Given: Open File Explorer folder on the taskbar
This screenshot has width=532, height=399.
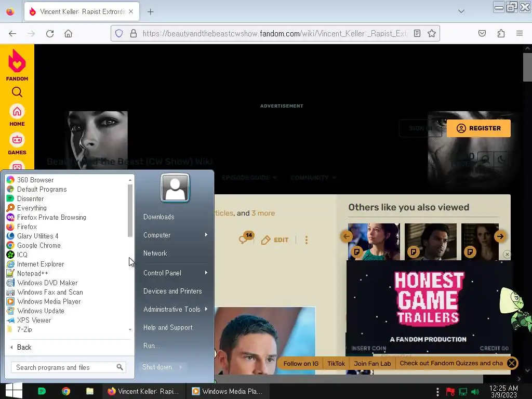Looking at the screenshot, I should tap(89, 391).
